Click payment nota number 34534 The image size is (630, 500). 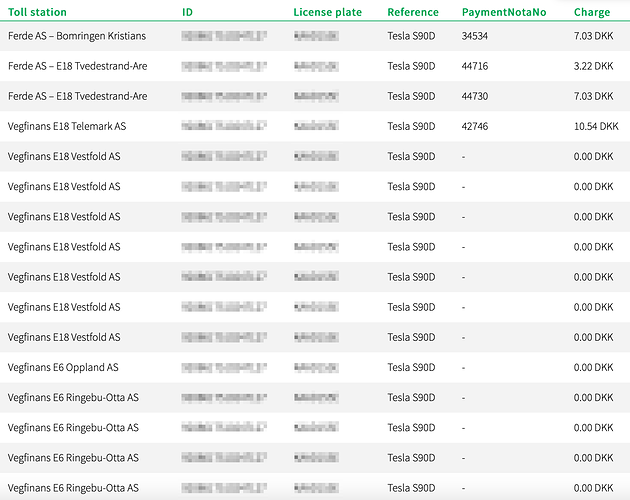[475, 36]
